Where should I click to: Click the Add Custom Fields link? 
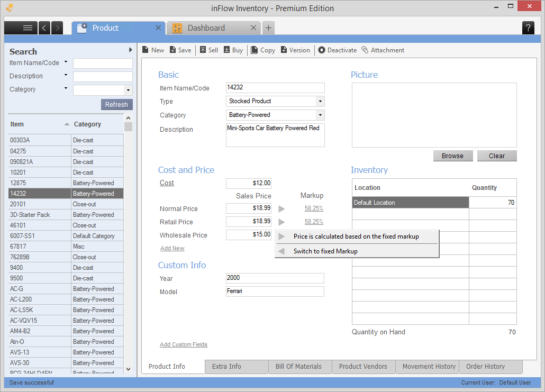tap(184, 344)
